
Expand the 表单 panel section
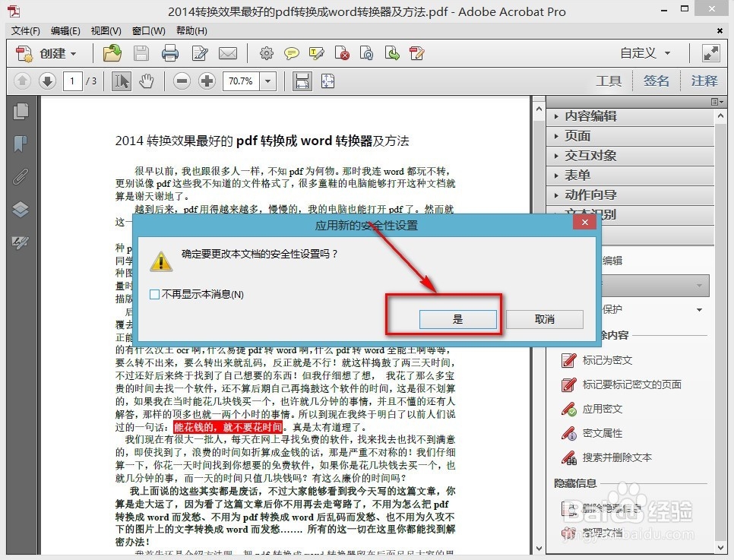pyautogui.click(x=630, y=175)
